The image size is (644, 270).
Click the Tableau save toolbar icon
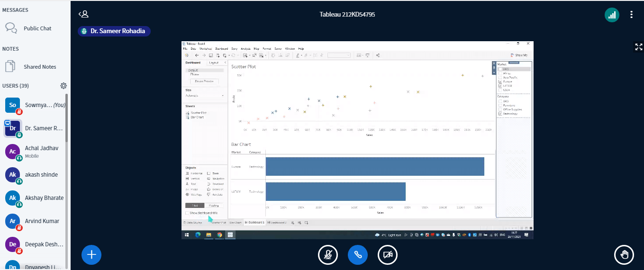(211, 55)
